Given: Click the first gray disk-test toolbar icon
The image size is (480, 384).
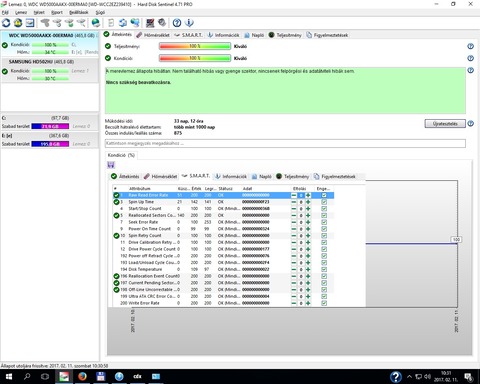Looking at the screenshot, I should 45,23.
